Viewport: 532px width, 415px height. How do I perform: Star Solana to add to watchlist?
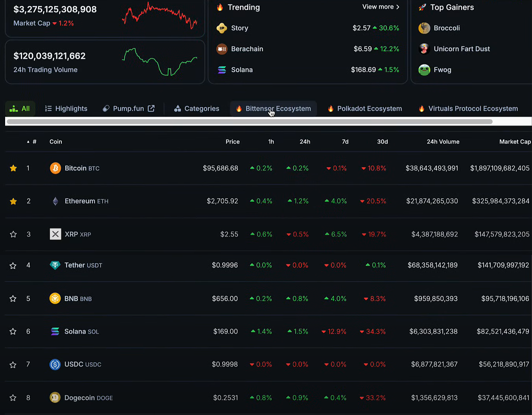[13, 332]
